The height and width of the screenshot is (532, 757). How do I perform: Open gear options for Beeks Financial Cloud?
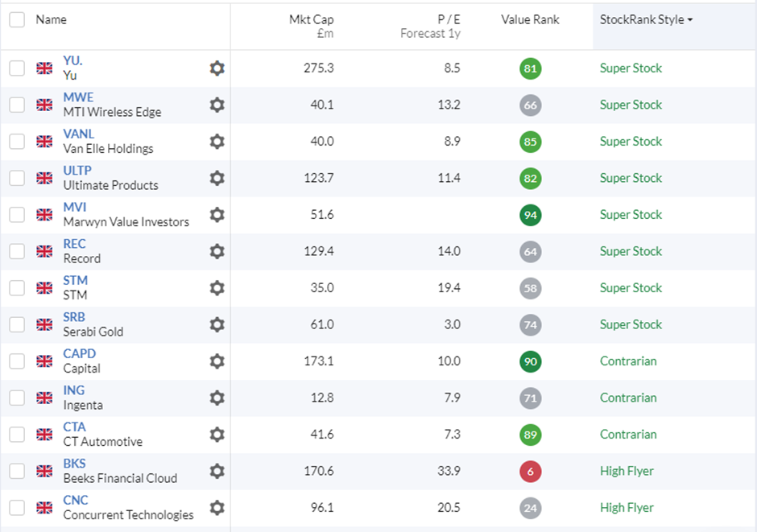coord(217,471)
